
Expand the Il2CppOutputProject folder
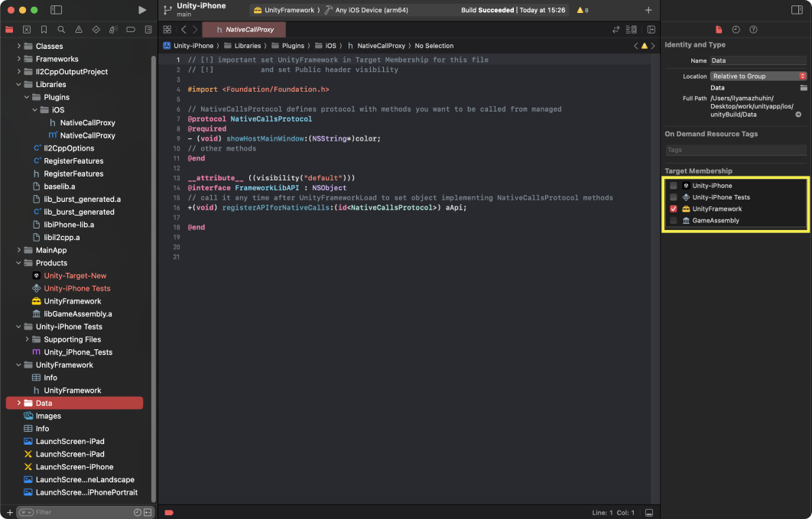pyautogui.click(x=18, y=71)
